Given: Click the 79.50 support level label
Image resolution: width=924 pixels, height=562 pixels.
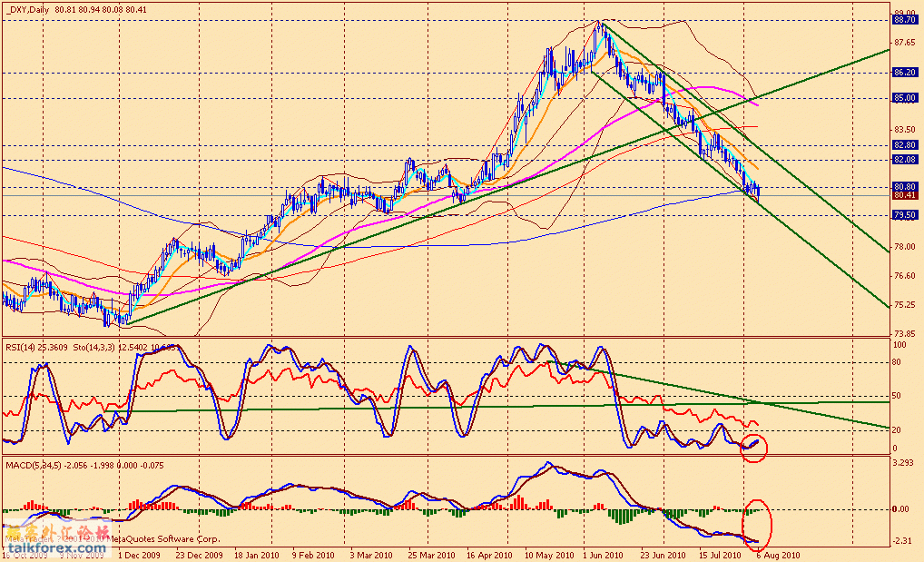Looking at the screenshot, I should pyautogui.click(x=905, y=215).
